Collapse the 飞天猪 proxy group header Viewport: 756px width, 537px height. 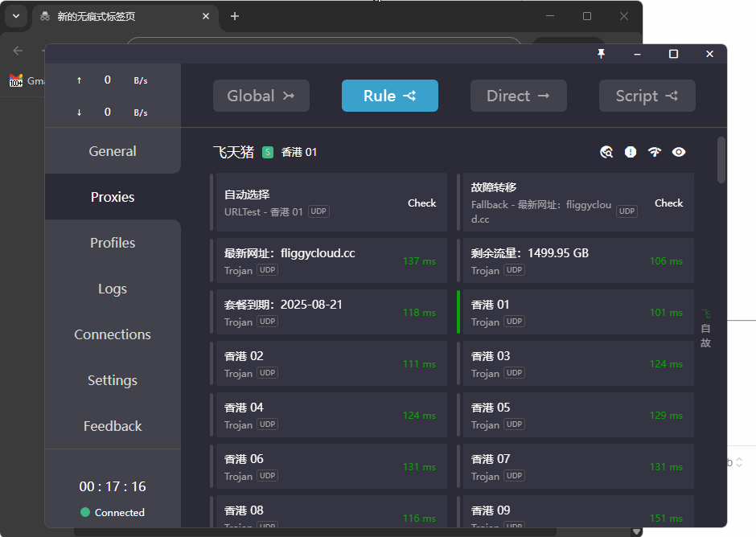(233, 152)
